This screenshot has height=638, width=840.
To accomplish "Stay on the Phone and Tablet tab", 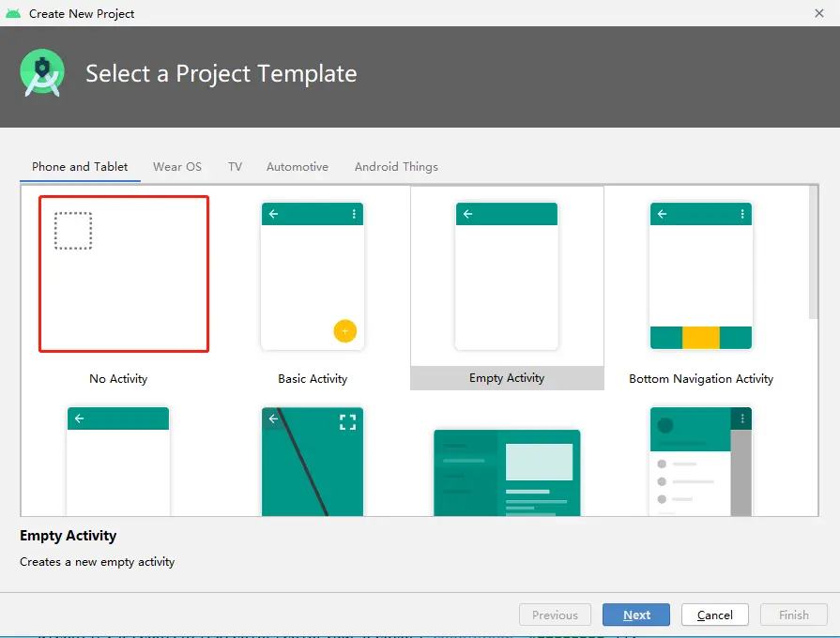I will pyautogui.click(x=79, y=166).
